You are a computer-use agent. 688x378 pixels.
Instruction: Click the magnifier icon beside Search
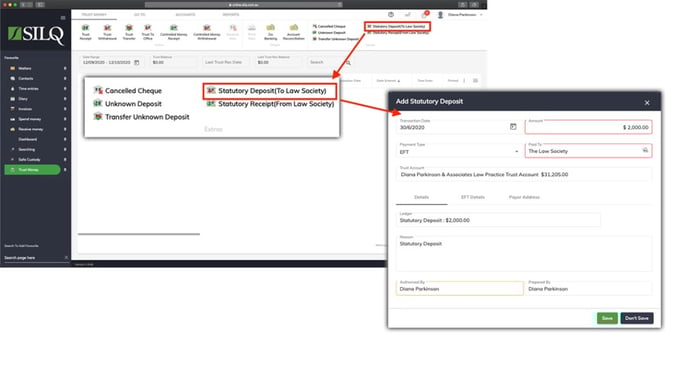coord(348,63)
